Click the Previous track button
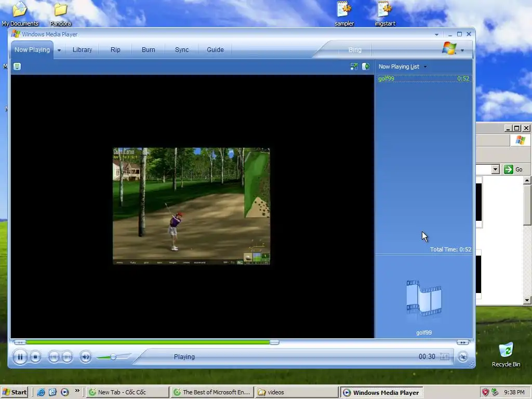This screenshot has width=532, height=399. pos(54,356)
